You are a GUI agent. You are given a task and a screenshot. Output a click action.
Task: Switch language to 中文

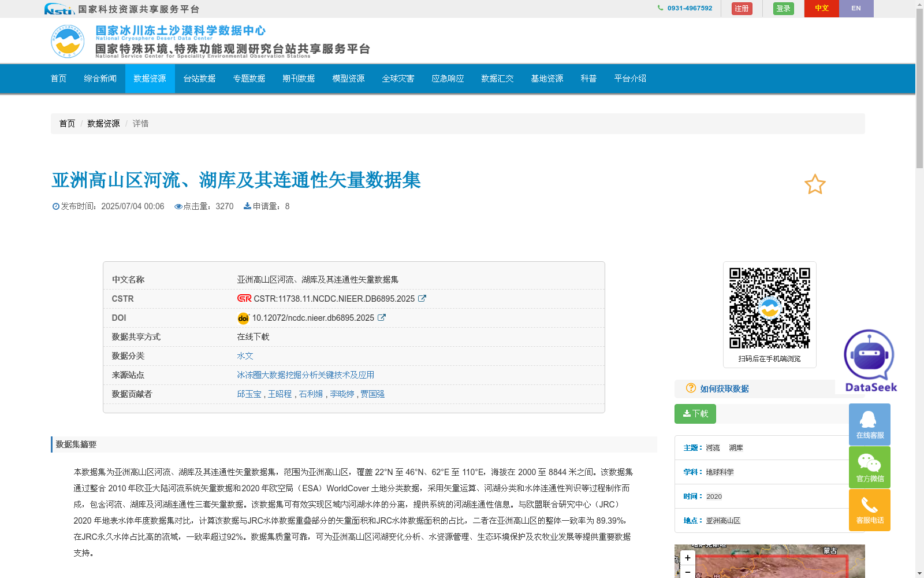[x=821, y=9]
